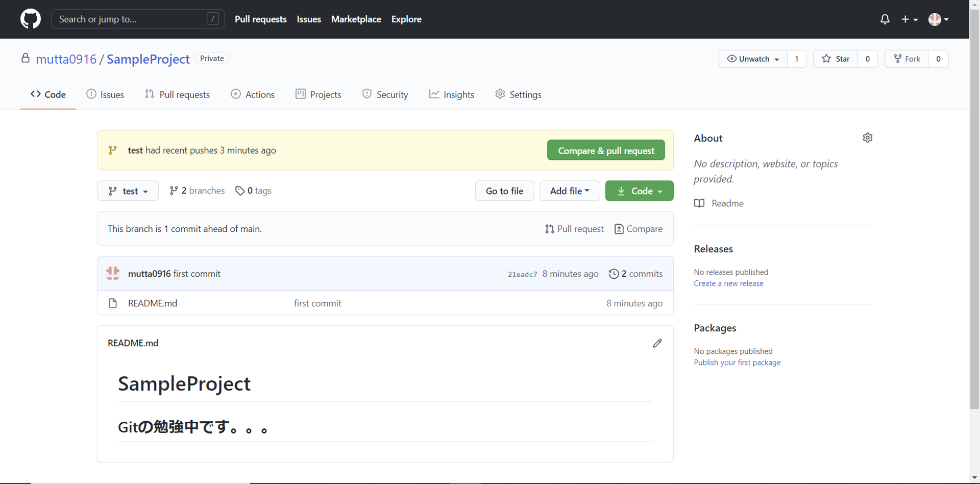
Task: View the 0 tags list
Action: [253, 191]
